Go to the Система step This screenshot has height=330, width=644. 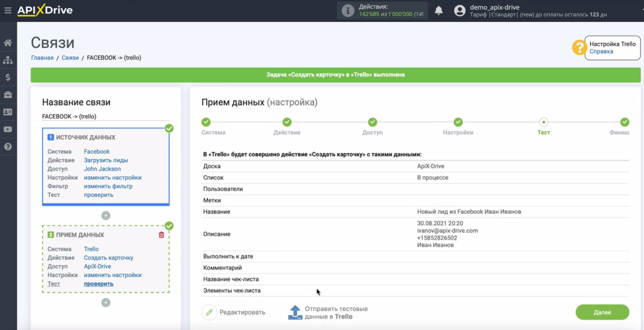click(x=206, y=122)
